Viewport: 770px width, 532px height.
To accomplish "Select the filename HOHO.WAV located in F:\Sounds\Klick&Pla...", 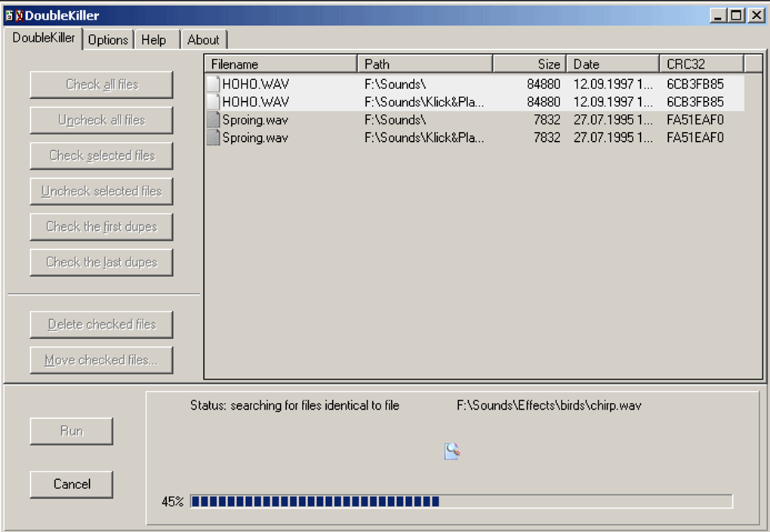I will click(255, 102).
